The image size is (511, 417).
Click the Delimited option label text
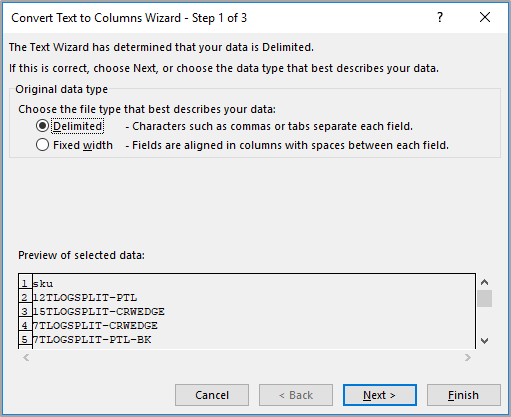[78, 126]
